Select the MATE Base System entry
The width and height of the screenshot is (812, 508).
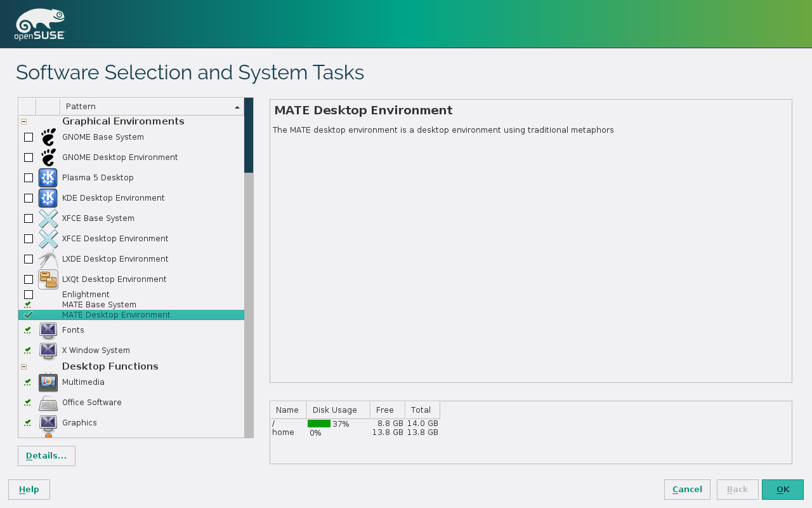pyautogui.click(x=99, y=305)
